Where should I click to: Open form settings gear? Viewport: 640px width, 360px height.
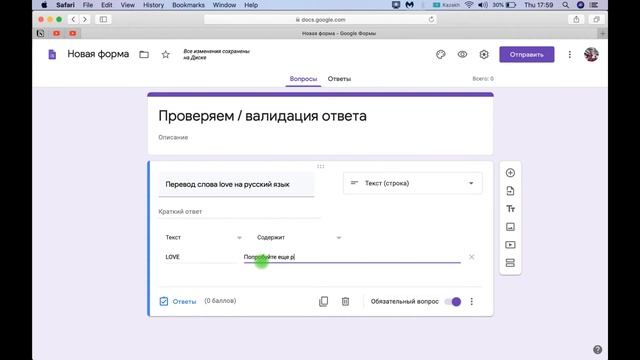point(484,54)
